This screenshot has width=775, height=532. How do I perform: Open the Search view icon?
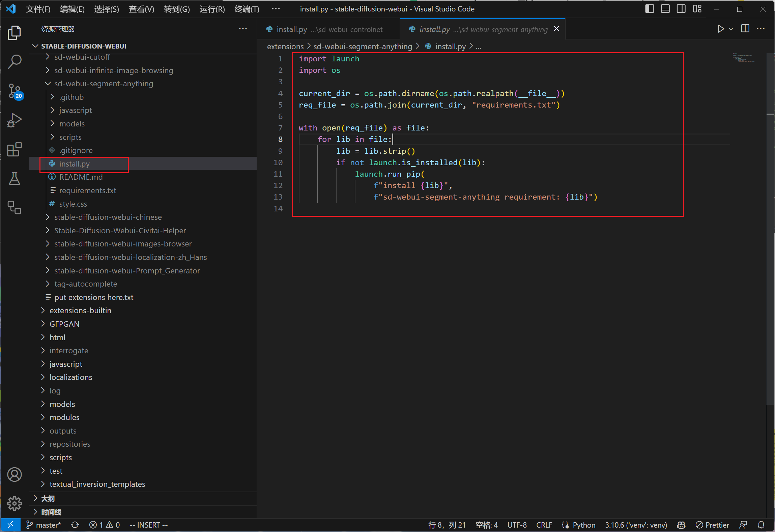click(x=14, y=62)
